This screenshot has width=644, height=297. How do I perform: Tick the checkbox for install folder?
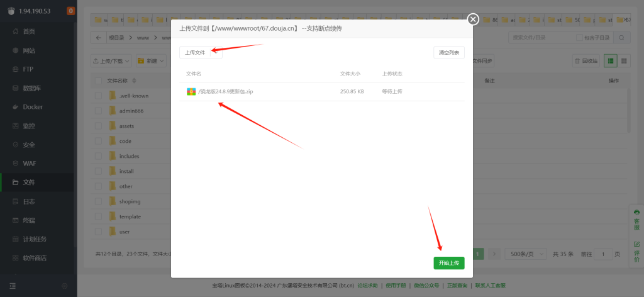click(98, 171)
